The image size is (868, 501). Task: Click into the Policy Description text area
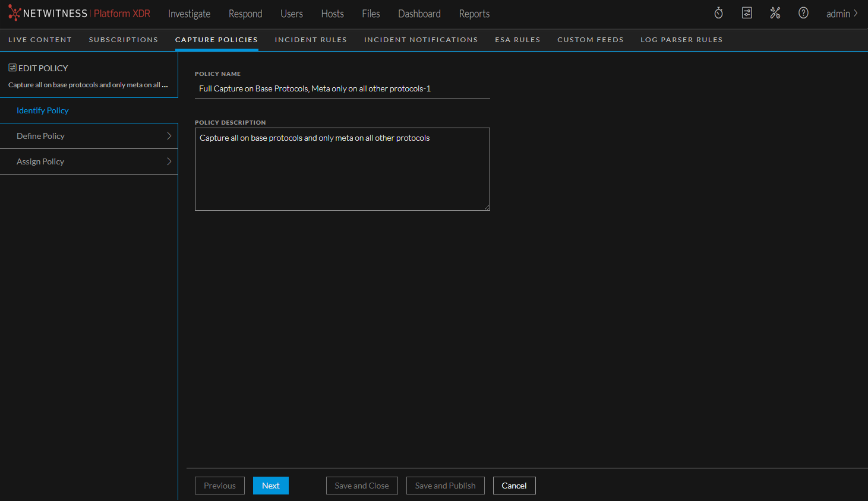pos(342,169)
